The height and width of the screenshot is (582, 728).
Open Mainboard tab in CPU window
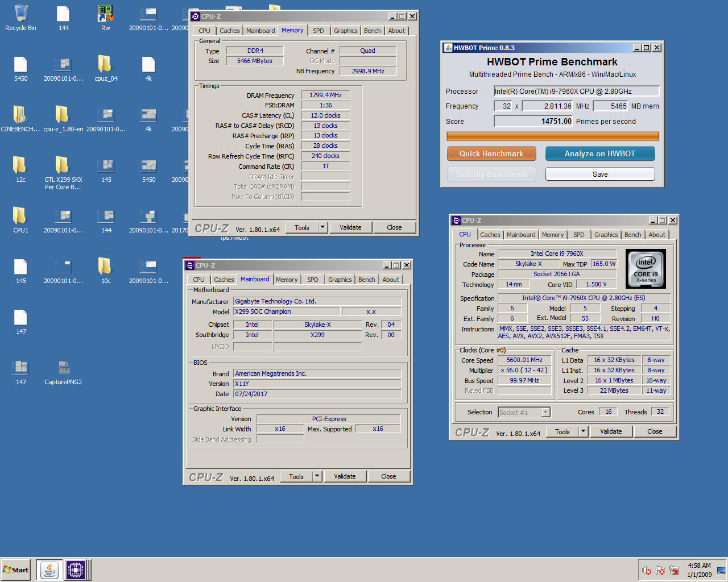click(x=521, y=235)
